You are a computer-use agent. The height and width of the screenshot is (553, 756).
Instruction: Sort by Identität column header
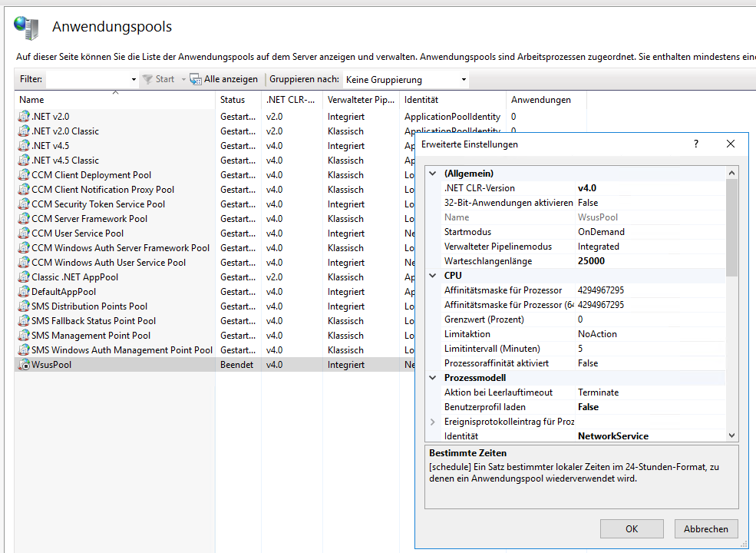(453, 99)
